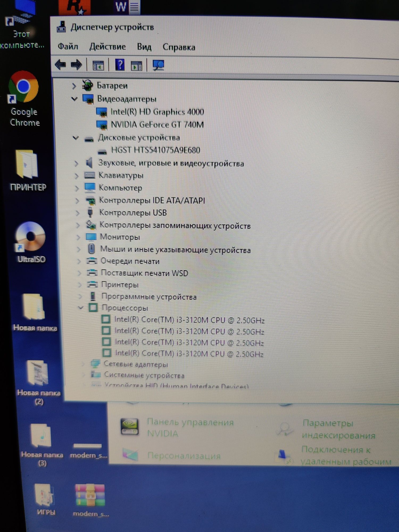This screenshot has height=532, width=399.
Task: Open the Действие menu
Action: coord(107,47)
